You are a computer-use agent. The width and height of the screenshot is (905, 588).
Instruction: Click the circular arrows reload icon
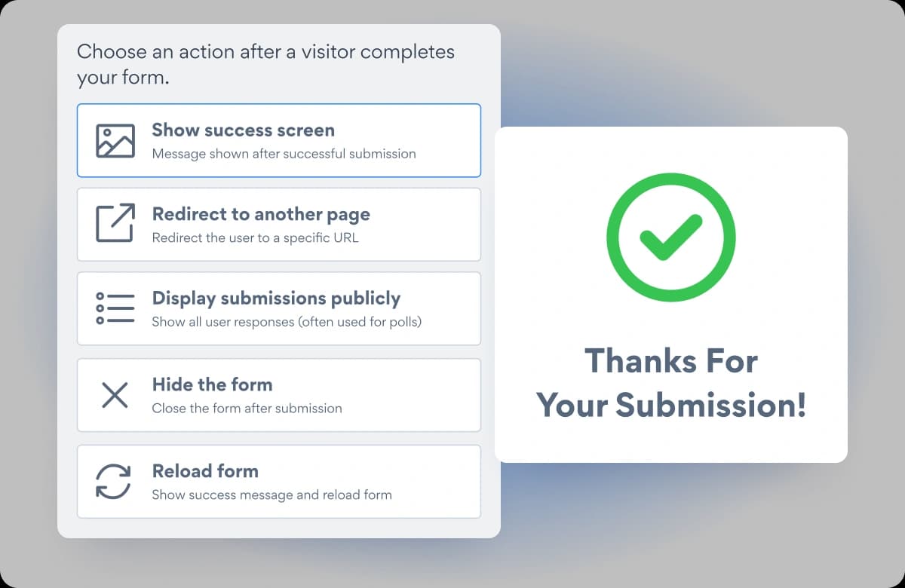pos(114,481)
